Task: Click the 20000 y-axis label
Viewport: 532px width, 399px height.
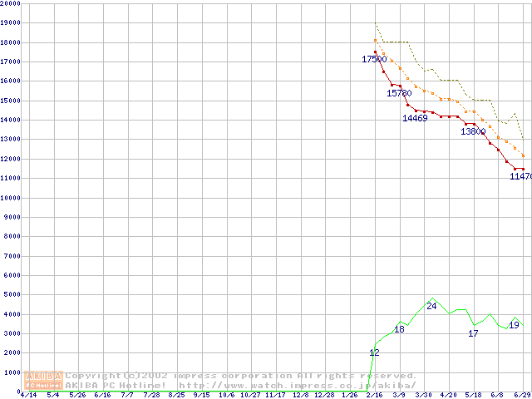Action: pos(11,4)
